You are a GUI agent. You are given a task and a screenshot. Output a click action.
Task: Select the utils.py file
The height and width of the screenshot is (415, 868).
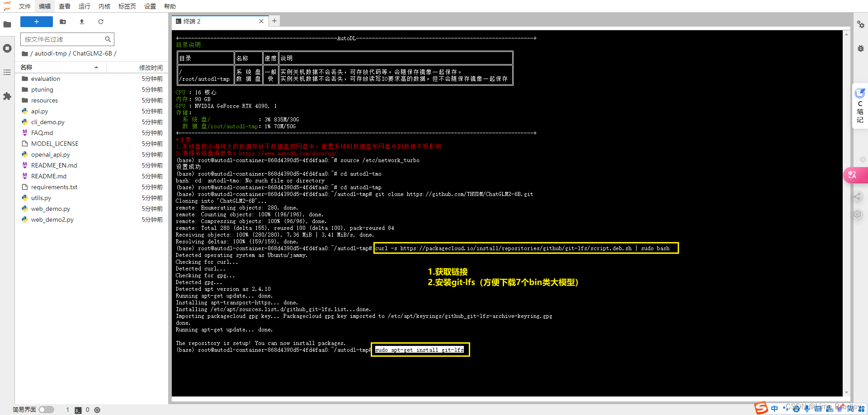click(92, 198)
